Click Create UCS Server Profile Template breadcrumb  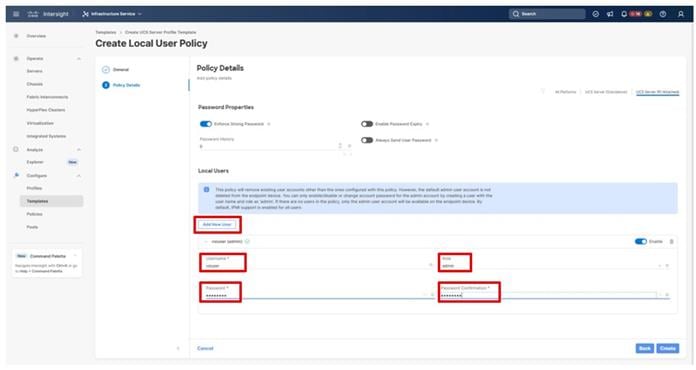[161, 32]
